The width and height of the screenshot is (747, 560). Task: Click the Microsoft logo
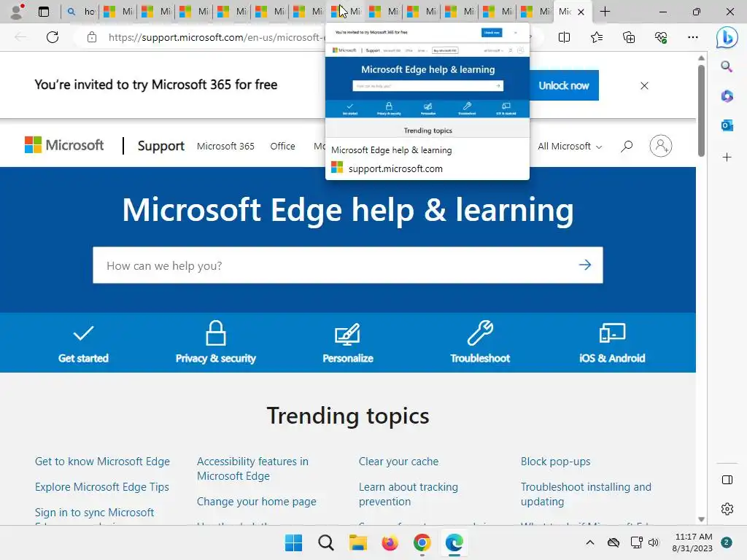point(64,145)
